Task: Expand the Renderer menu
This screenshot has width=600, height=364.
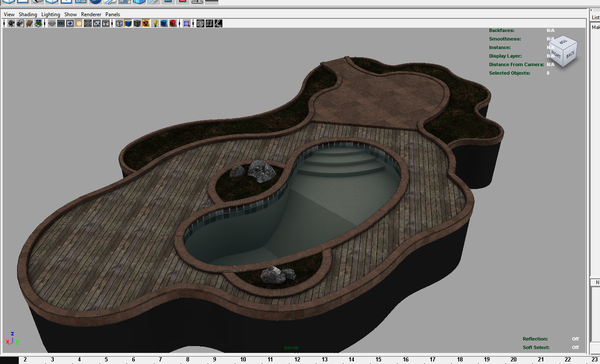Action: [91, 15]
